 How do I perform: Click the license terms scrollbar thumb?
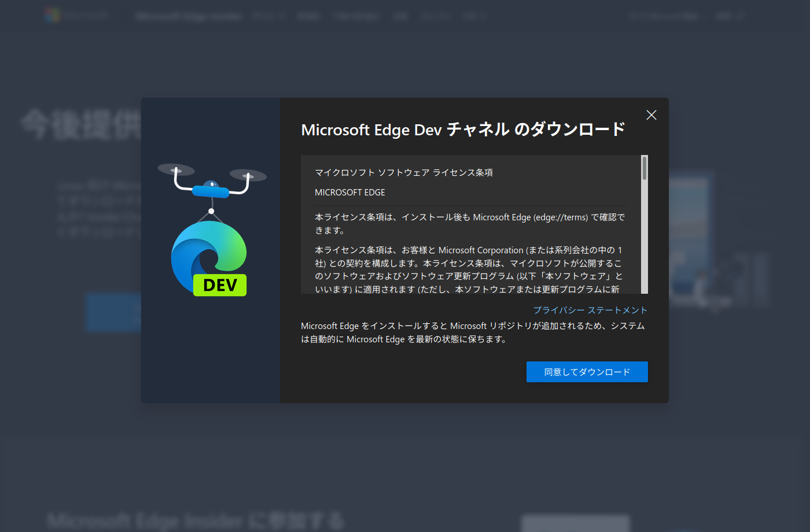click(644, 168)
